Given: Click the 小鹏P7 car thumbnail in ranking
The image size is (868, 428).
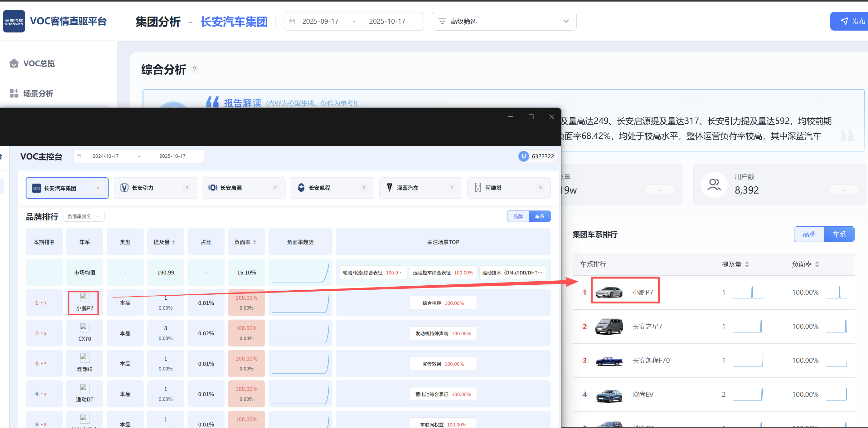Looking at the screenshot, I should coord(609,292).
